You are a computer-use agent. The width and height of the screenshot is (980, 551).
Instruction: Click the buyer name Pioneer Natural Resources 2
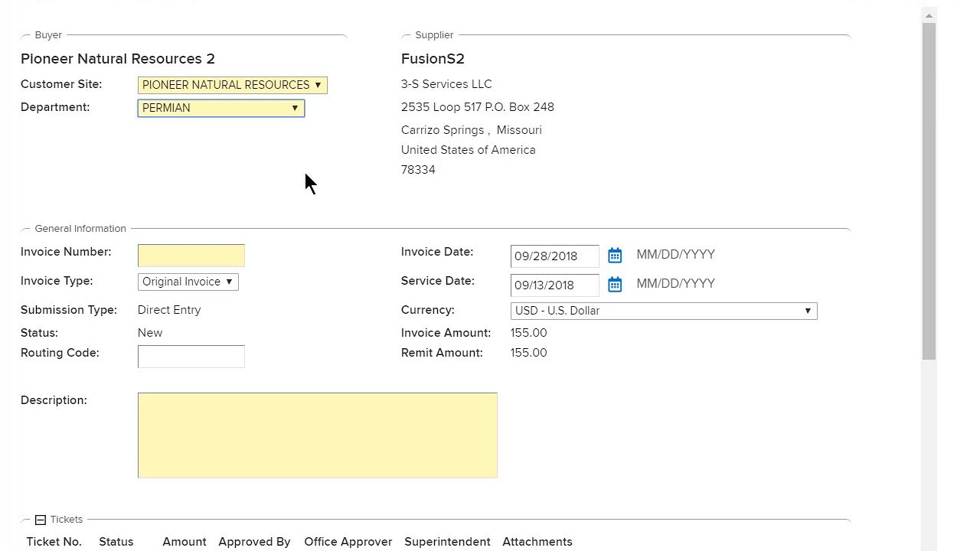[x=118, y=59]
